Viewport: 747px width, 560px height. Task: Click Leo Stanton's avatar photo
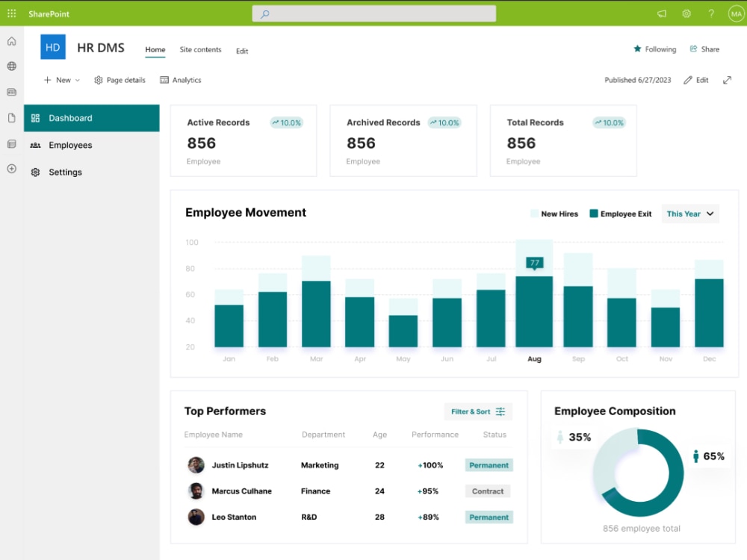pos(196,517)
